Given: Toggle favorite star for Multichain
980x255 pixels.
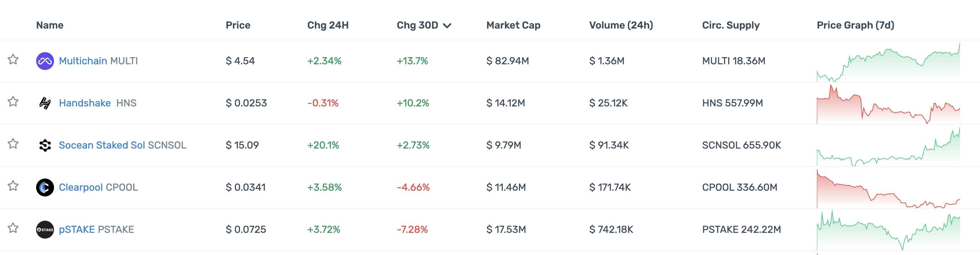Looking at the screenshot, I should tap(13, 59).
